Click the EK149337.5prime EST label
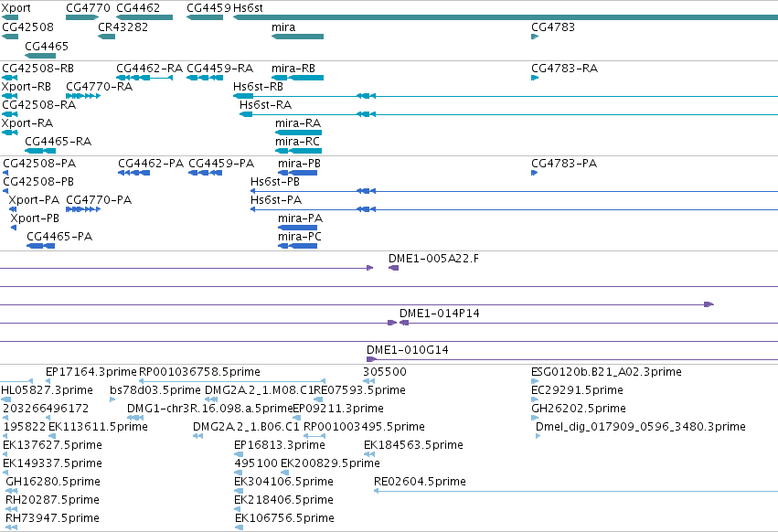This screenshot has width=778, height=532. coord(53,463)
